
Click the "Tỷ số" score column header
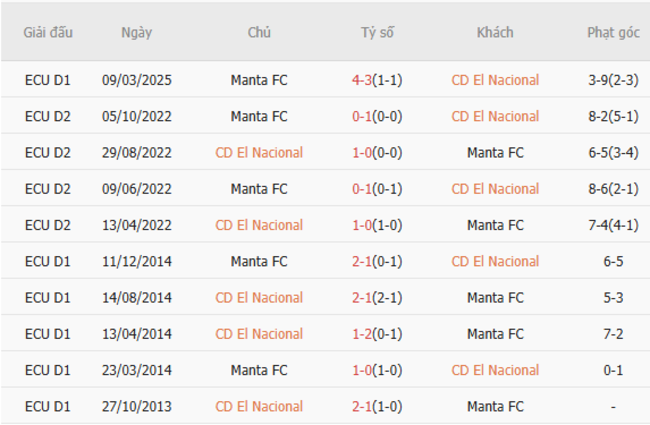pyautogui.click(x=377, y=32)
